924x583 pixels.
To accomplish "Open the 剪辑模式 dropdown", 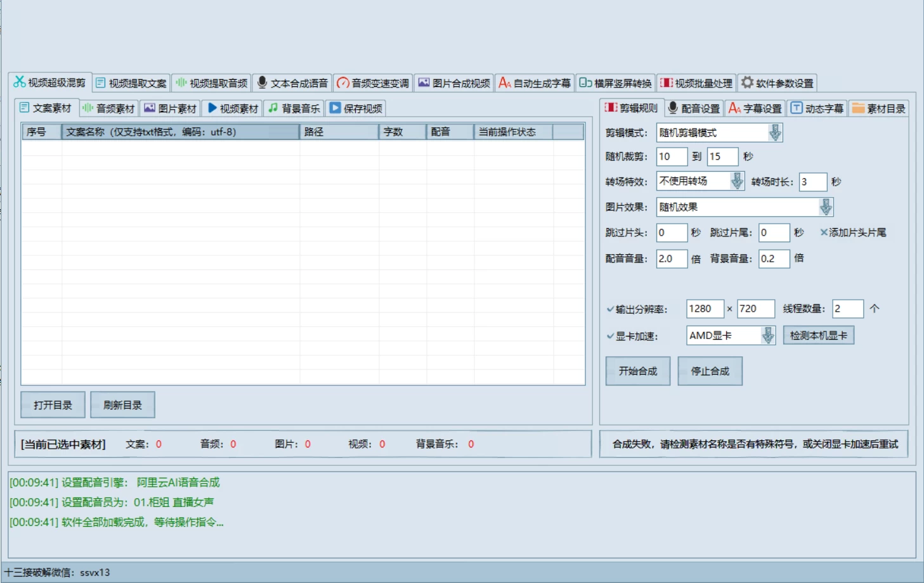I will point(775,132).
